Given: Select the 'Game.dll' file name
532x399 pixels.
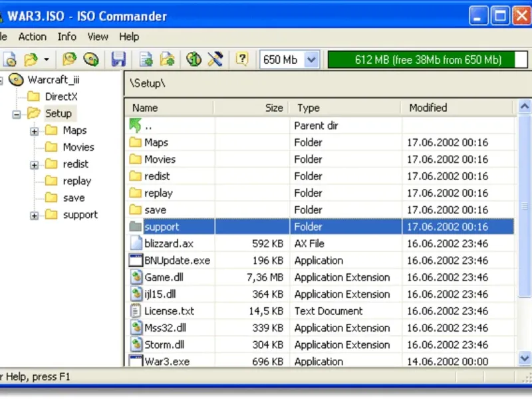Looking at the screenshot, I should [164, 277].
